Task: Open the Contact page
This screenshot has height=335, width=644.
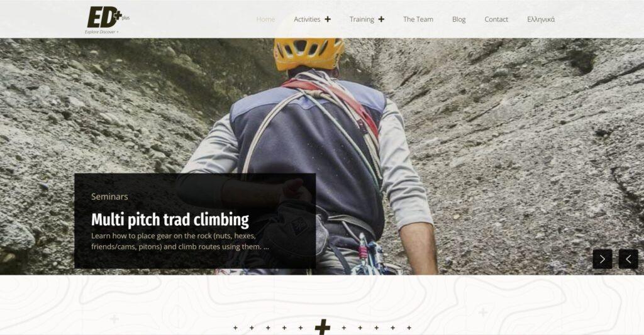Action: pos(496,19)
